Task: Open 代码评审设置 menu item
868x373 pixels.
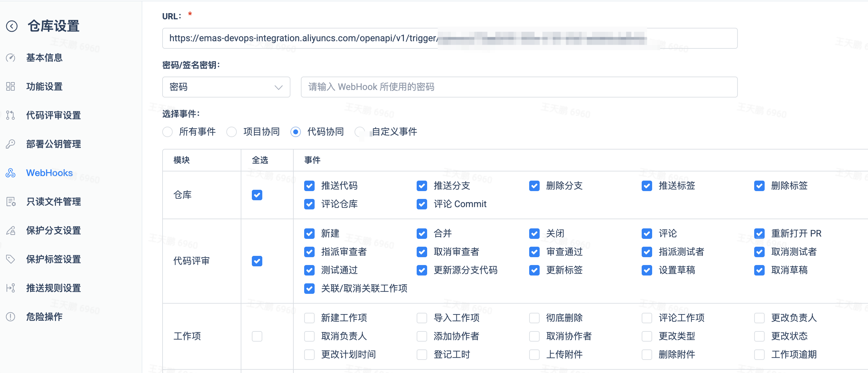Action: tap(54, 115)
